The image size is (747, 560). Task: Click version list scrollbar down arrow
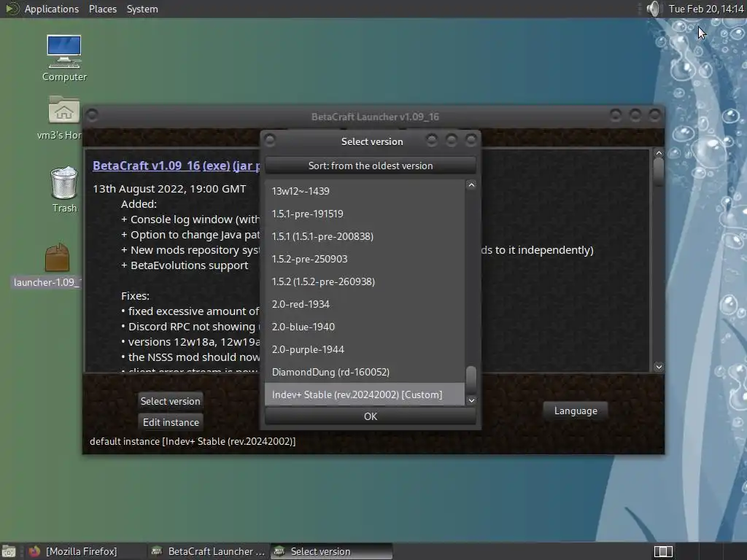(471, 400)
